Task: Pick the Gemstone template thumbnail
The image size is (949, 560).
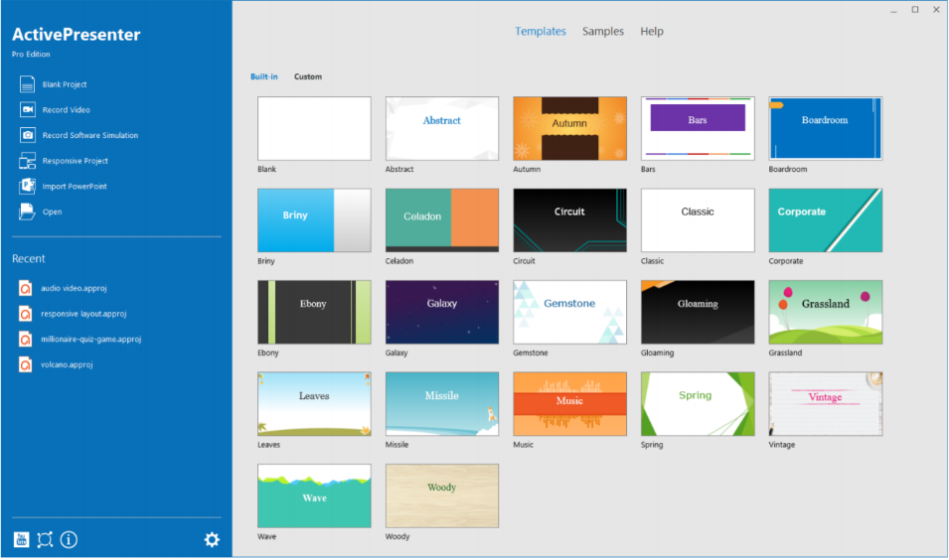Action: tap(569, 312)
